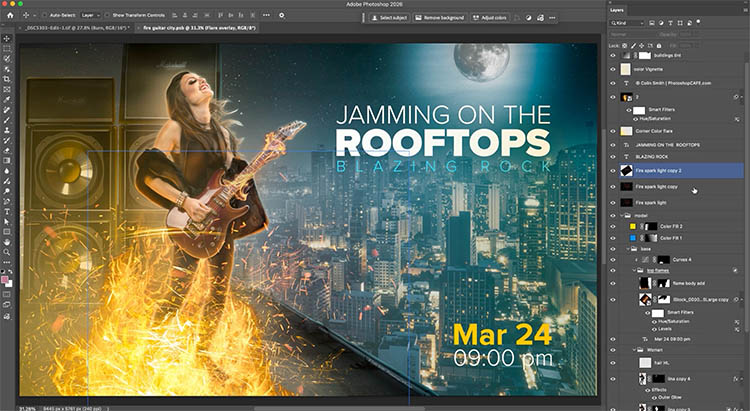This screenshot has width=750, height=411.
Task: Select the Hand tool
Action: click(x=7, y=242)
